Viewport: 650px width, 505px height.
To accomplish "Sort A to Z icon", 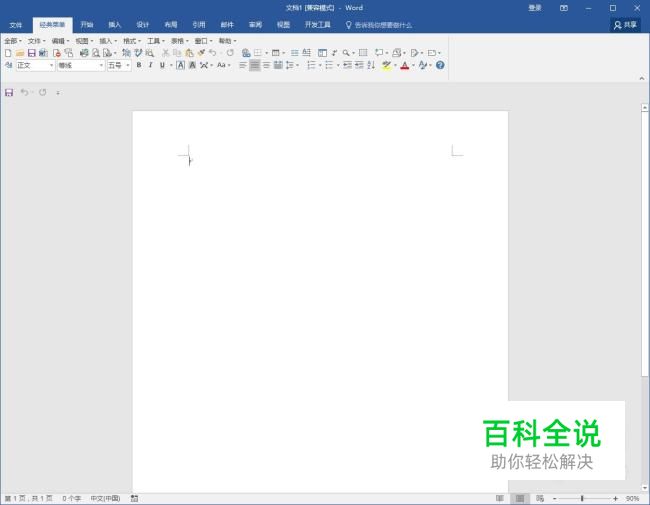I will [371, 65].
